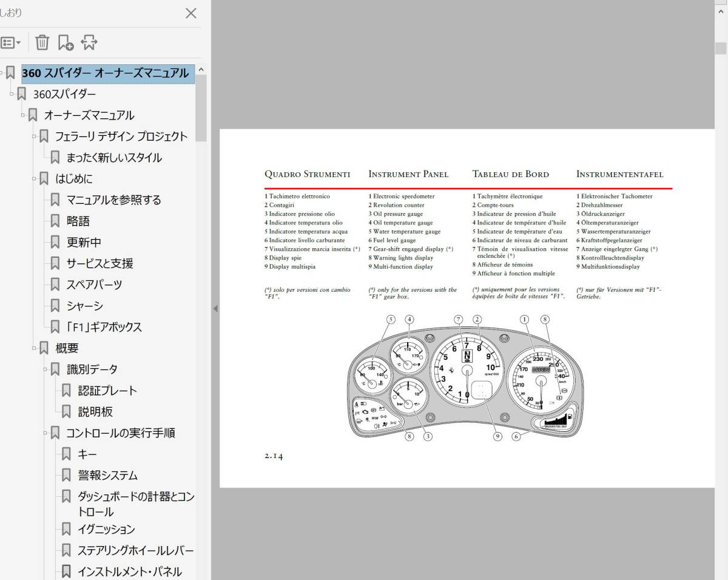This screenshot has width=728, height=580.
Task: Click the INSTRUMENTENTAFEL heading
Action: 620,174
